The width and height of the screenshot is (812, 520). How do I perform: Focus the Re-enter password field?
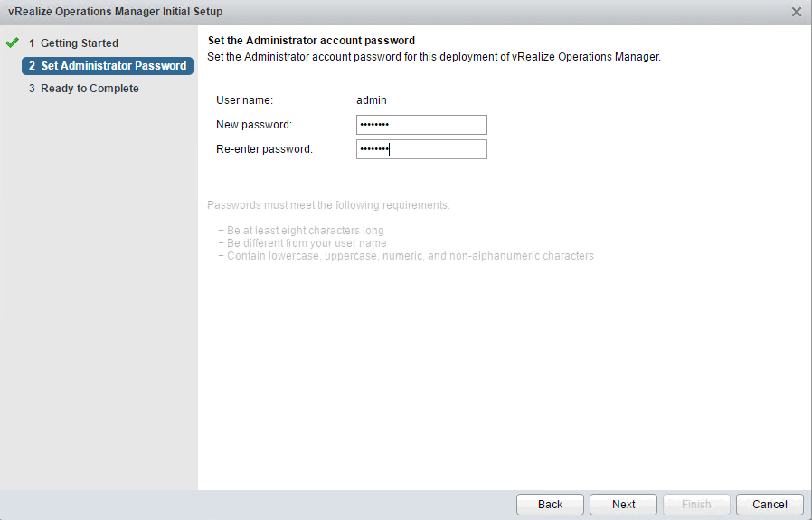(x=421, y=149)
